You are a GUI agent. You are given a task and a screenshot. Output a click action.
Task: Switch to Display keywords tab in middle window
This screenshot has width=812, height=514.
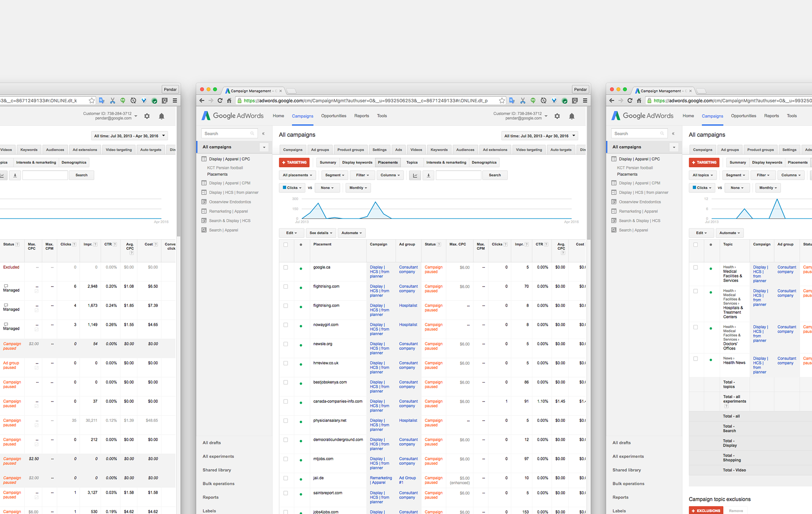pyautogui.click(x=357, y=163)
